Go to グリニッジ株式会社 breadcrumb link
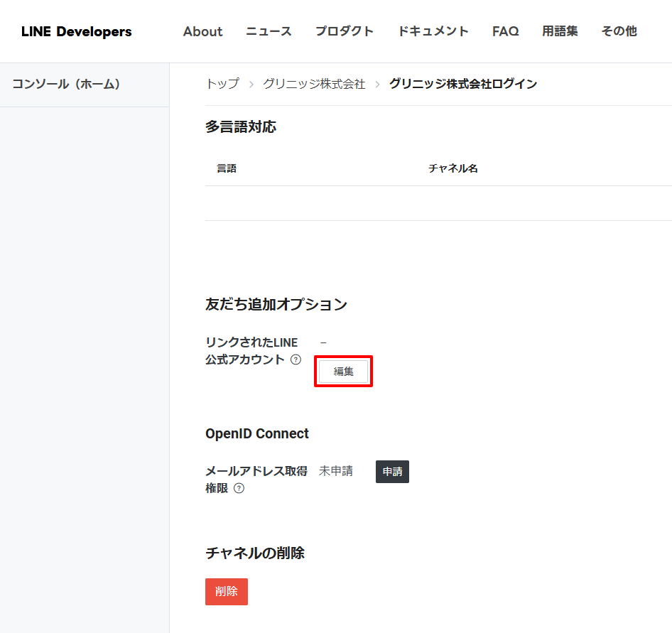The width and height of the screenshot is (672, 633). (314, 84)
